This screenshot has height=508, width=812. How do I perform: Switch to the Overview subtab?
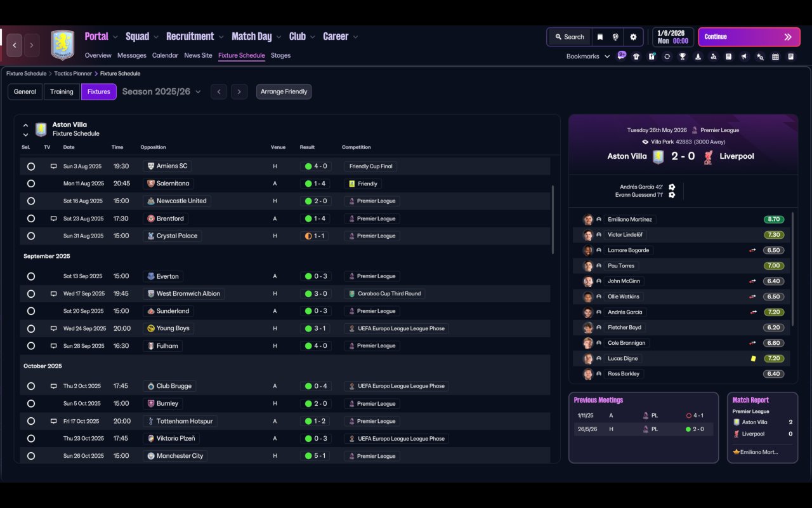[x=98, y=55]
